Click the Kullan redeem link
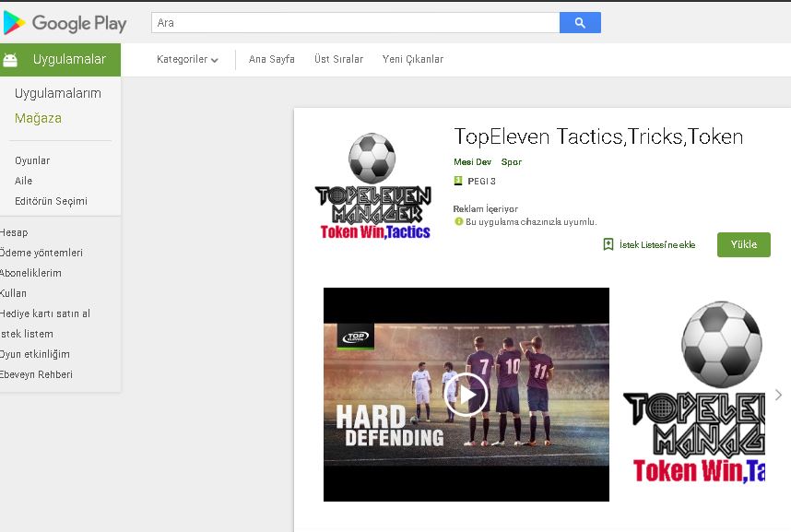The height and width of the screenshot is (532, 791). (13, 293)
